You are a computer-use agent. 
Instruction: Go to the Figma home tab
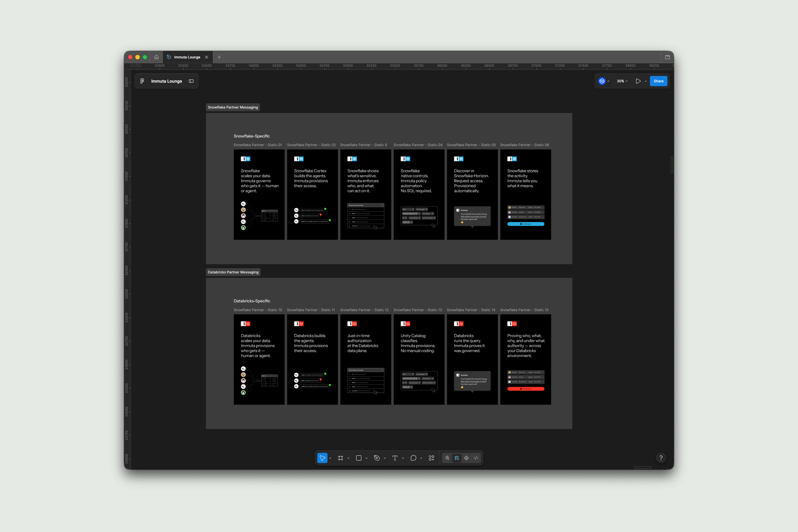[x=156, y=57]
